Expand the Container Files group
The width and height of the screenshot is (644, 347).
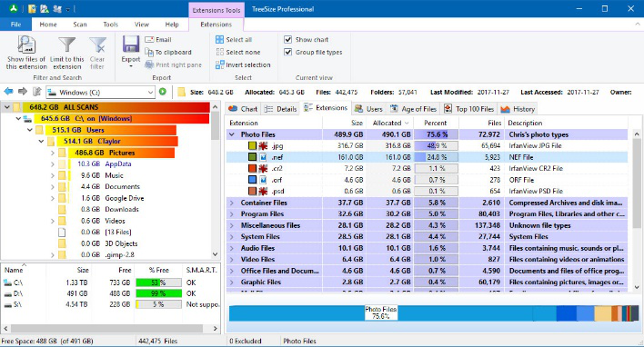[232, 203]
